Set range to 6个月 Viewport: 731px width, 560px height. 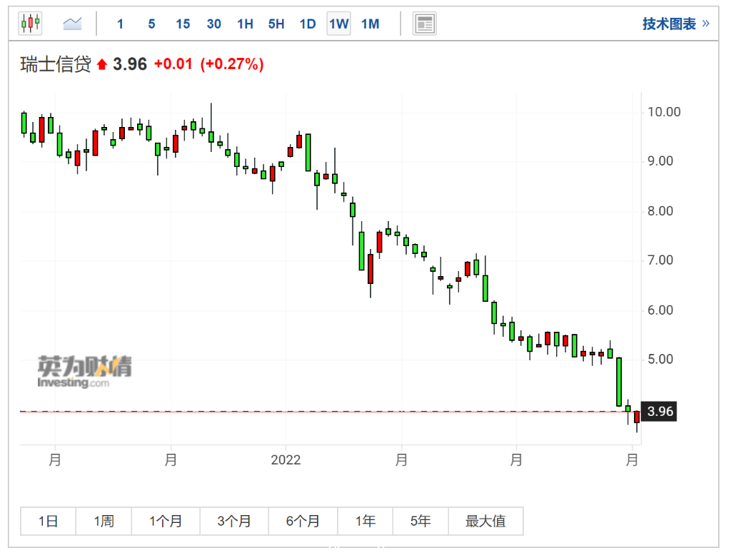(303, 521)
